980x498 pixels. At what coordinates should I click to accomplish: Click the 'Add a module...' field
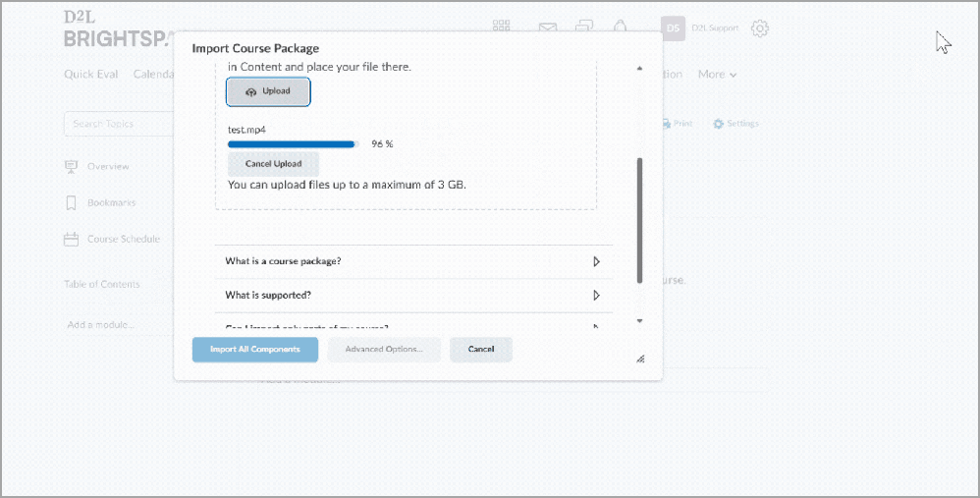pyautogui.click(x=119, y=325)
